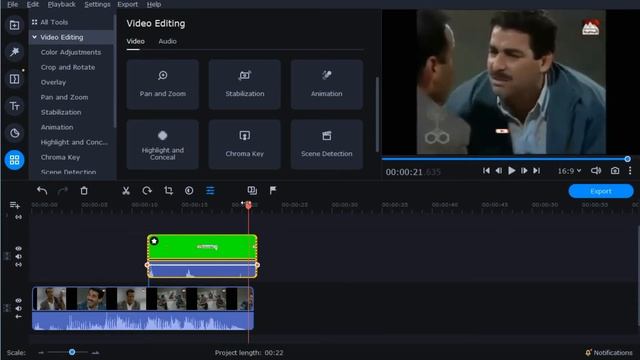
Task: Open the Settings menu
Action: pos(97,4)
